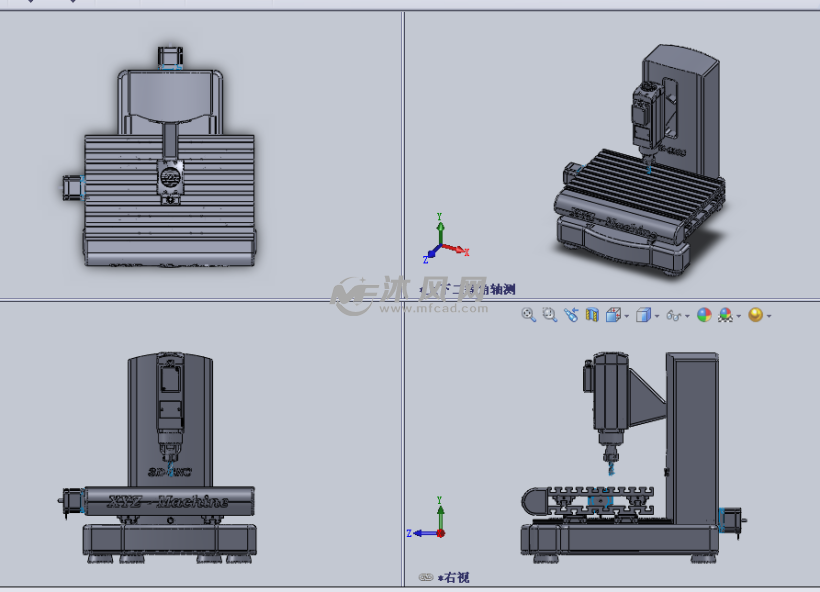The height and width of the screenshot is (592, 820).
Task: Click the View Settings gold sphere icon
Action: [x=755, y=315]
